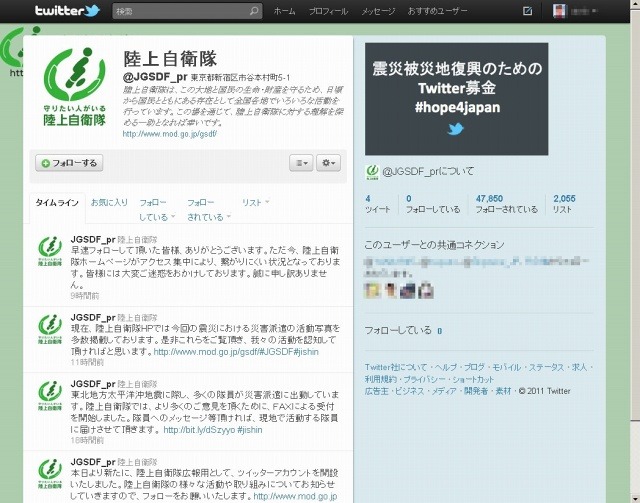
Task: Go to ホーム in navigation
Action: pyautogui.click(x=284, y=11)
